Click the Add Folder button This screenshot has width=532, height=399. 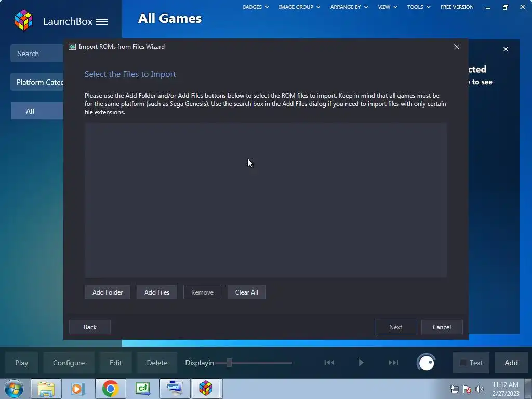coord(108,292)
